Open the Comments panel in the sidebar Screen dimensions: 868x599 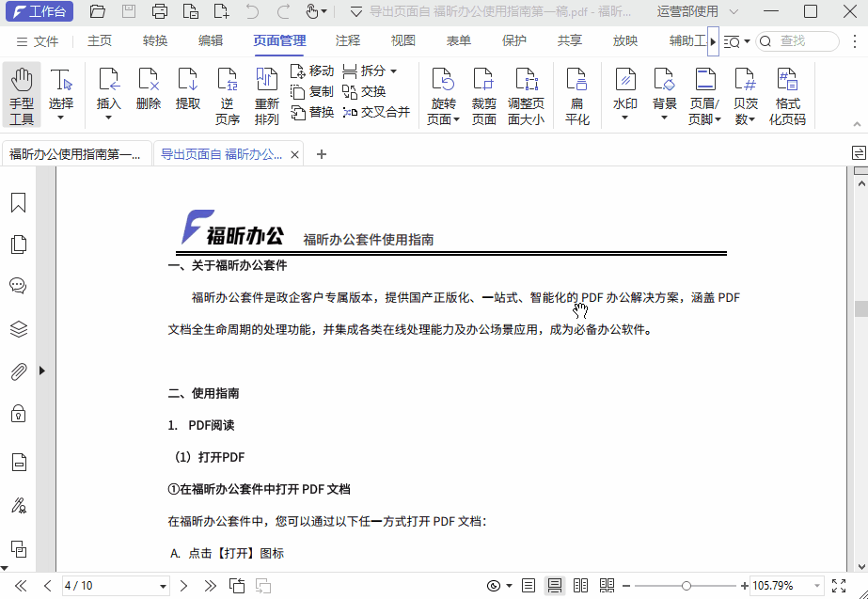[18, 286]
